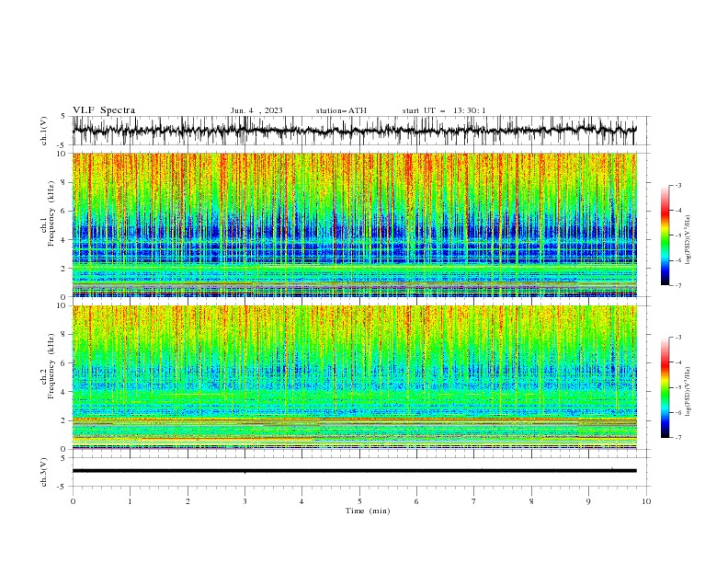The height and width of the screenshot is (563, 728).
Task: Click the ch.1 voltage waveform trace
Action: click(x=355, y=131)
